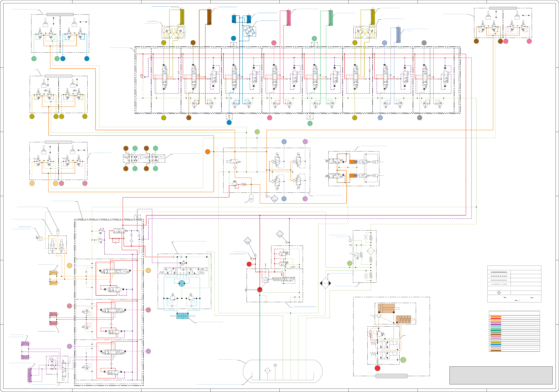Click the diamond symbol in the line legend
This screenshot has width=559, height=392.
(x=499, y=293)
